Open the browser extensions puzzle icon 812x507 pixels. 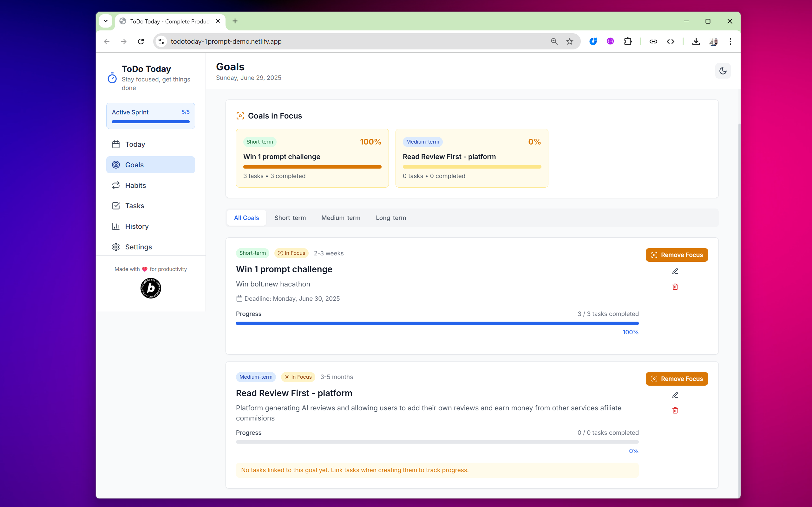click(x=627, y=41)
